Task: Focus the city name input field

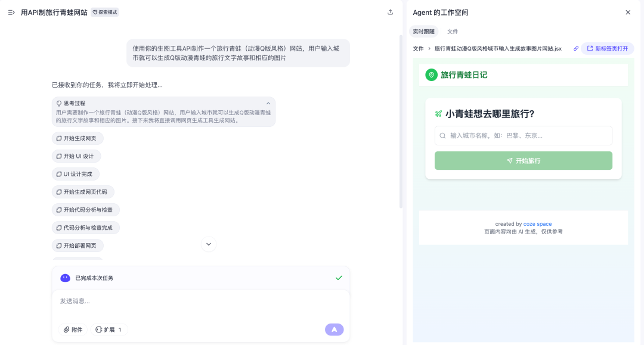Action: 524,135
